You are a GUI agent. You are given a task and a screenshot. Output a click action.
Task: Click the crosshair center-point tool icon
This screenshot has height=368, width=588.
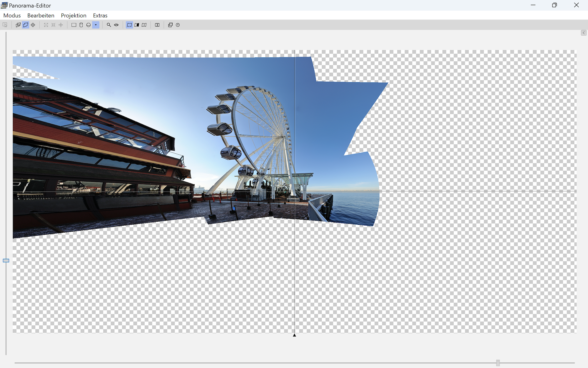(33, 25)
